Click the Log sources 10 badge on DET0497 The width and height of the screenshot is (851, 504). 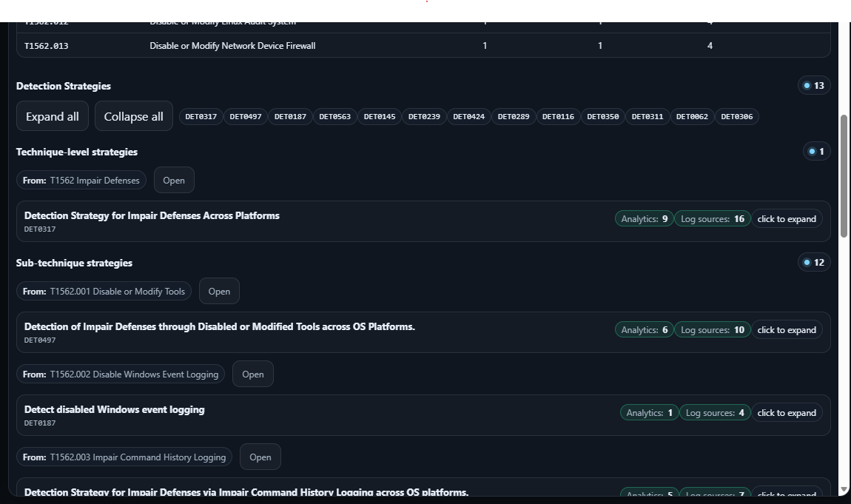point(713,329)
